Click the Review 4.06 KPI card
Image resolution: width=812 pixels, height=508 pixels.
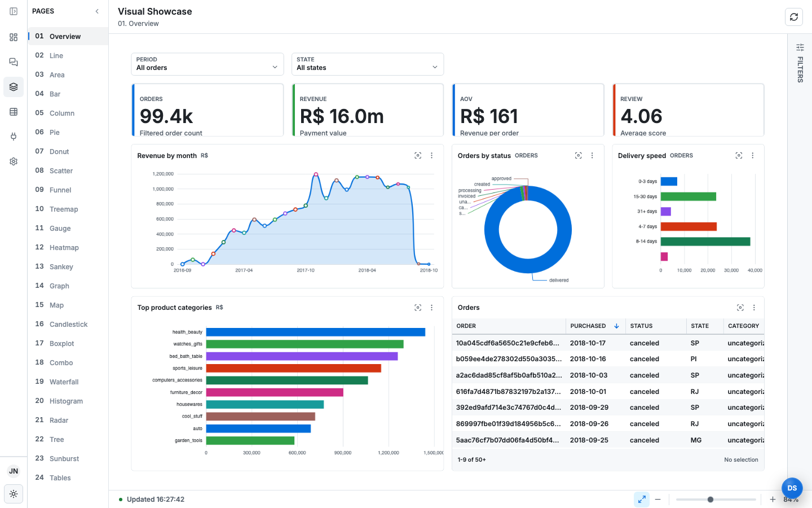click(689, 110)
